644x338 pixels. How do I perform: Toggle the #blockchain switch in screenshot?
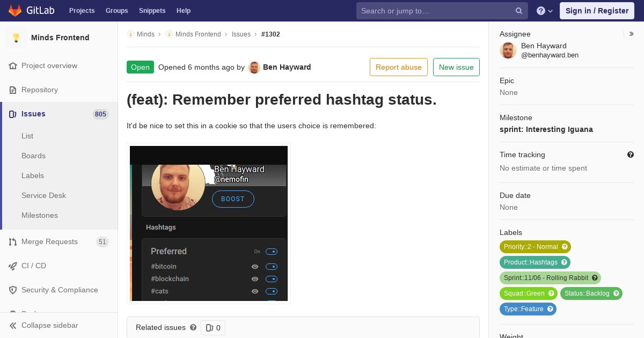[272, 279]
